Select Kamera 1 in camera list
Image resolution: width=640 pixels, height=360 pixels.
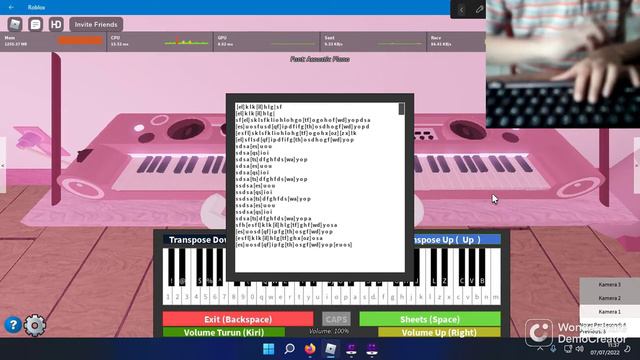pyautogui.click(x=609, y=311)
